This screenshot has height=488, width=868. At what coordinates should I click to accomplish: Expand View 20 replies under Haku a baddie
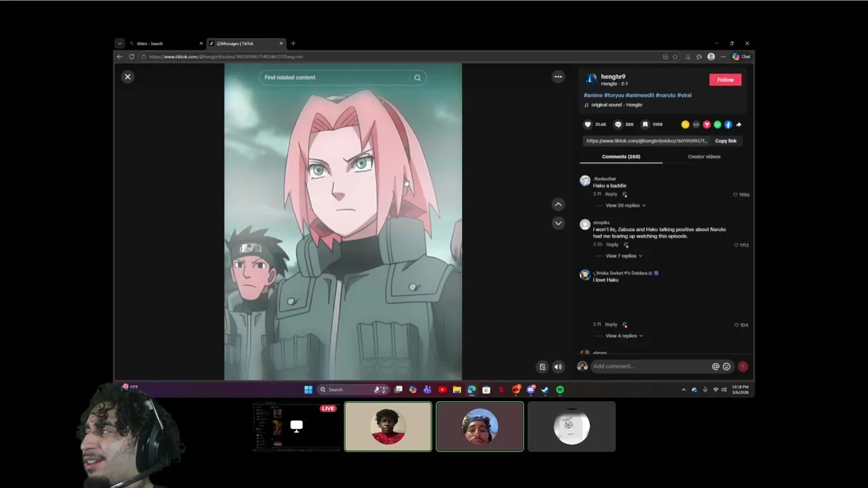[625, 205]
